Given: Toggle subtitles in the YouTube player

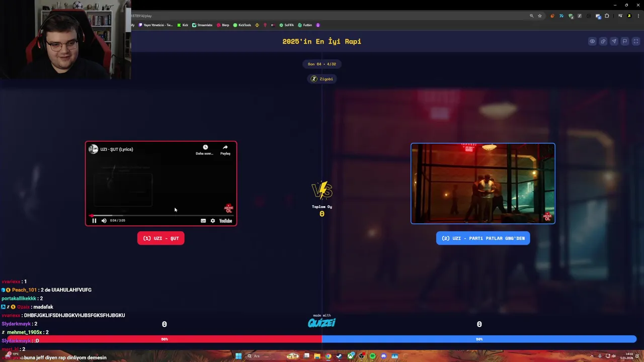Looking at the screenshot, I should point(203,221).
